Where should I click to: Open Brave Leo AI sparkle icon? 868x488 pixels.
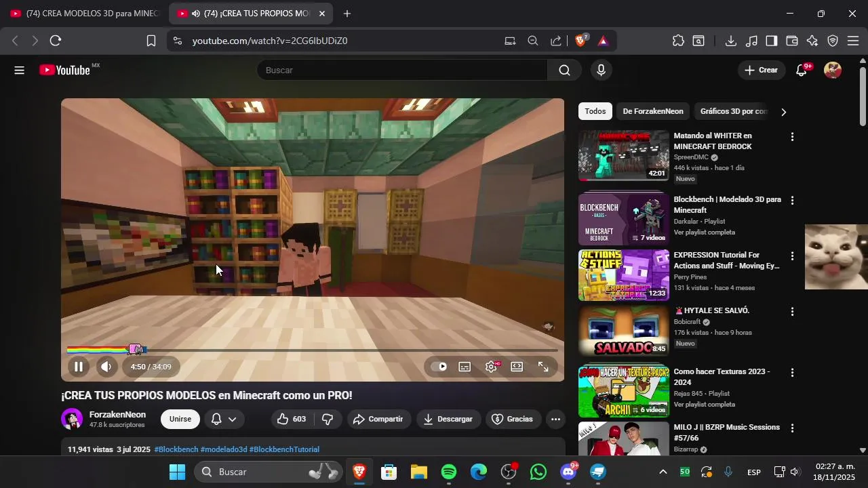pos(812,41)
